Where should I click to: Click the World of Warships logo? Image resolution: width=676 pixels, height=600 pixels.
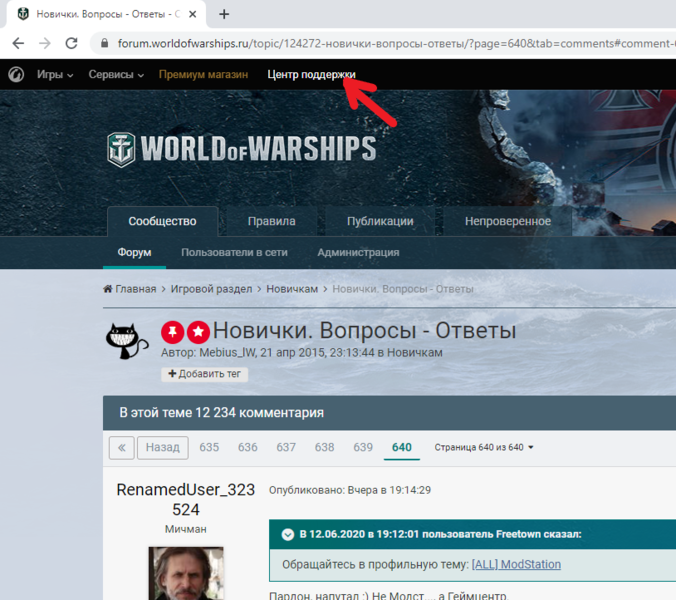241,148
